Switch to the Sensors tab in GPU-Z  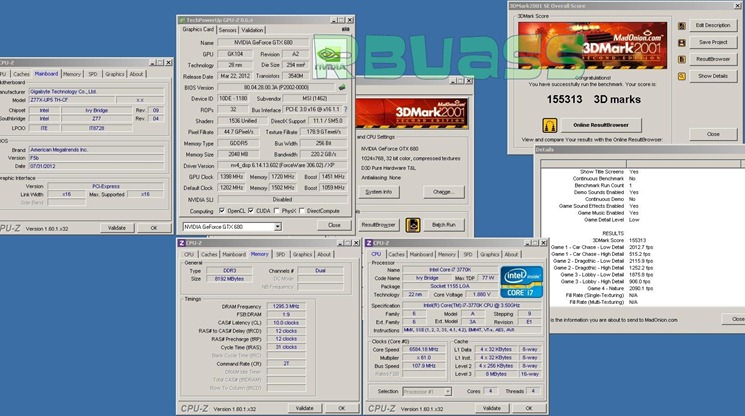point(227,30)
